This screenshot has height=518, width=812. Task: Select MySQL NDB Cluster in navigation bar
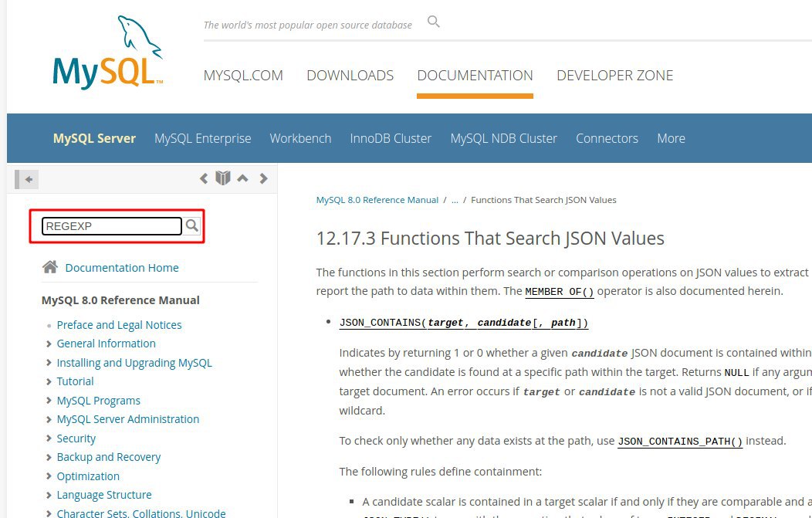pos(503,138)
